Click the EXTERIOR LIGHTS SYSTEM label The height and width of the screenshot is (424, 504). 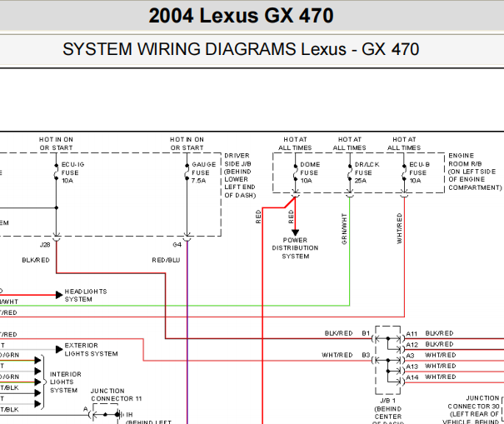tap(91, 349)
